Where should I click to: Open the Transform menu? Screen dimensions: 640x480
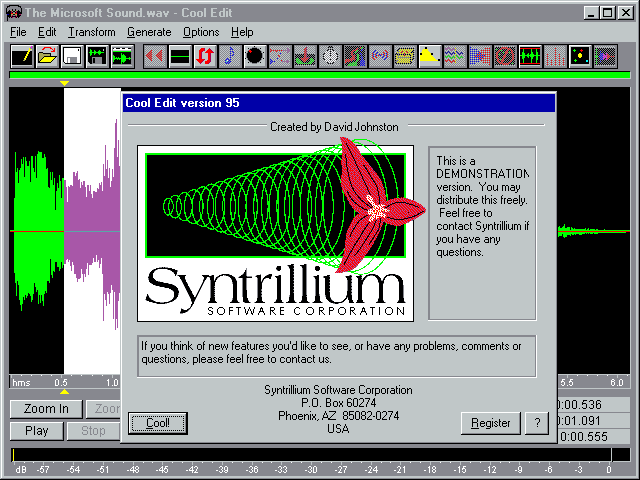point(91,32)
